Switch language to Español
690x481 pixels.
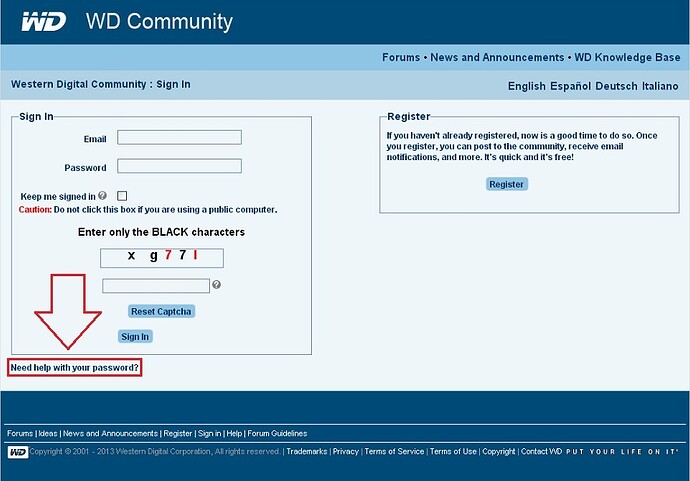point(570,86)
